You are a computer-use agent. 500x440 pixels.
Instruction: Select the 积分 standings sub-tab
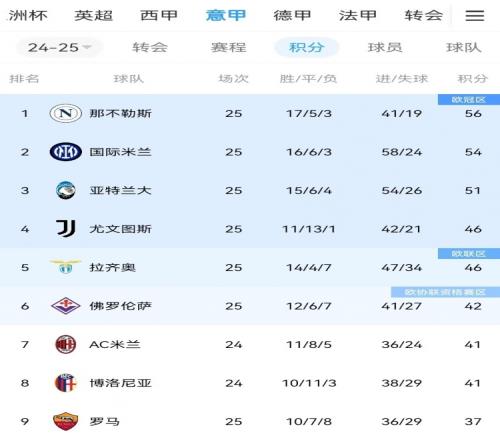click(x=306, y=47)
